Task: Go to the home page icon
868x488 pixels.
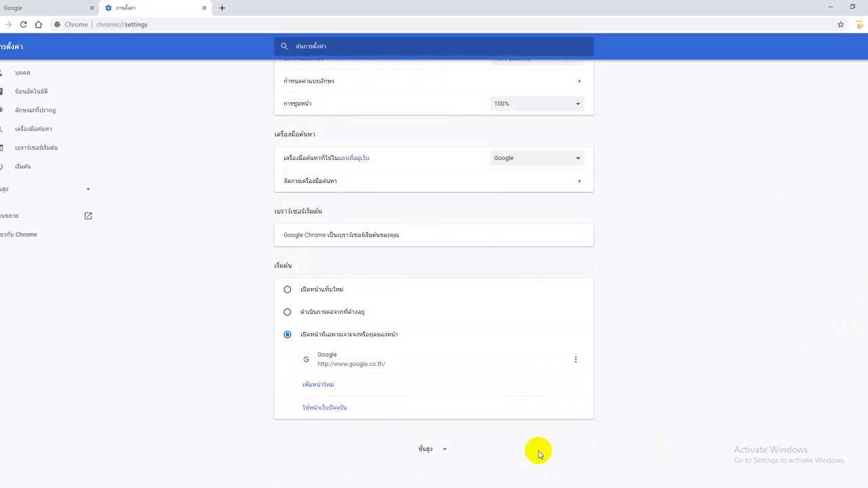Action: (39, 24)
